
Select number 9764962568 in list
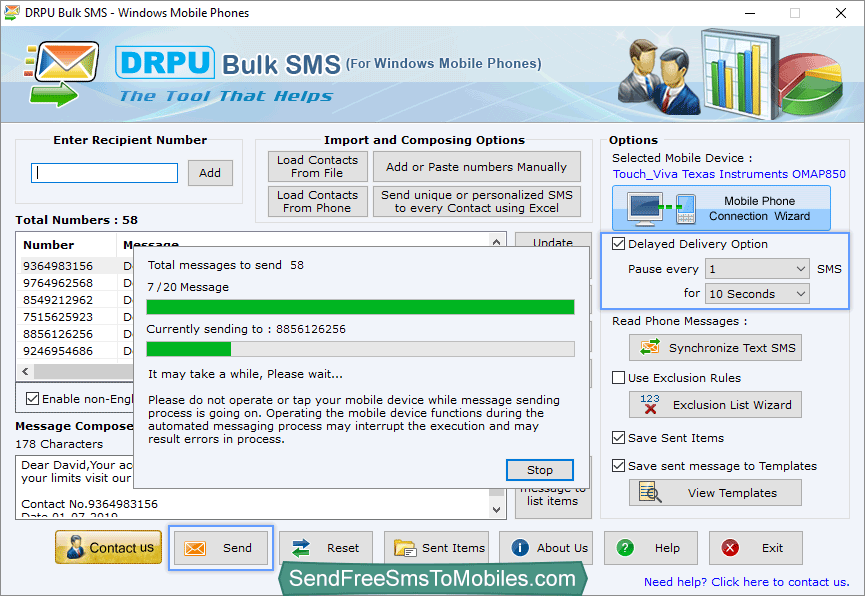coord(58,283)
